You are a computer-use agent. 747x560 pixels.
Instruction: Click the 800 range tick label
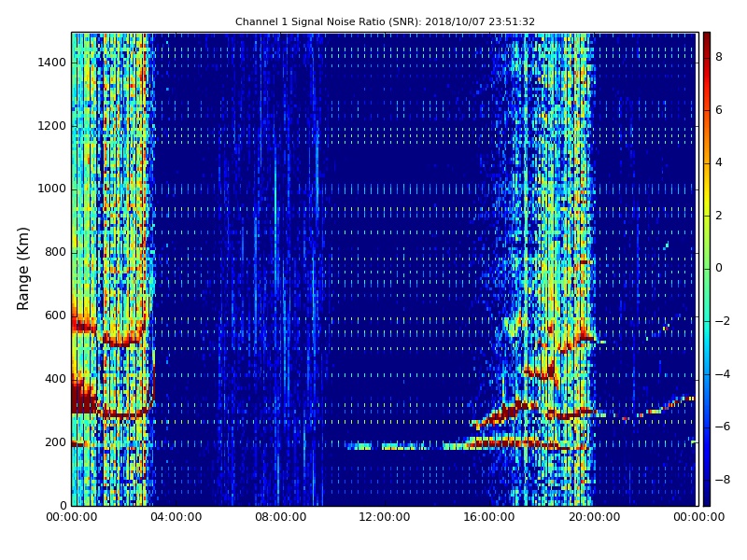coord(55,252)
